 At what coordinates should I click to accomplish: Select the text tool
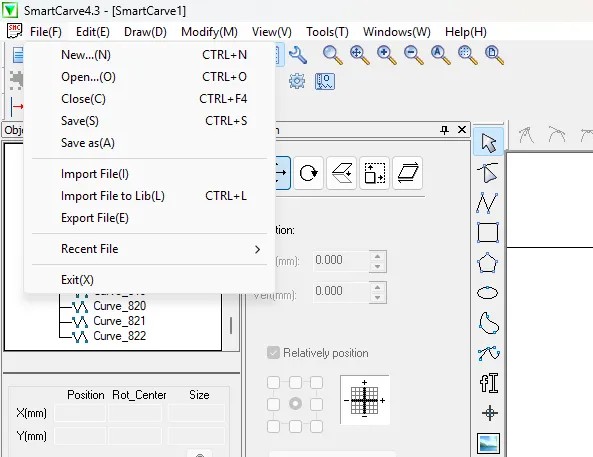click(489, 382)
